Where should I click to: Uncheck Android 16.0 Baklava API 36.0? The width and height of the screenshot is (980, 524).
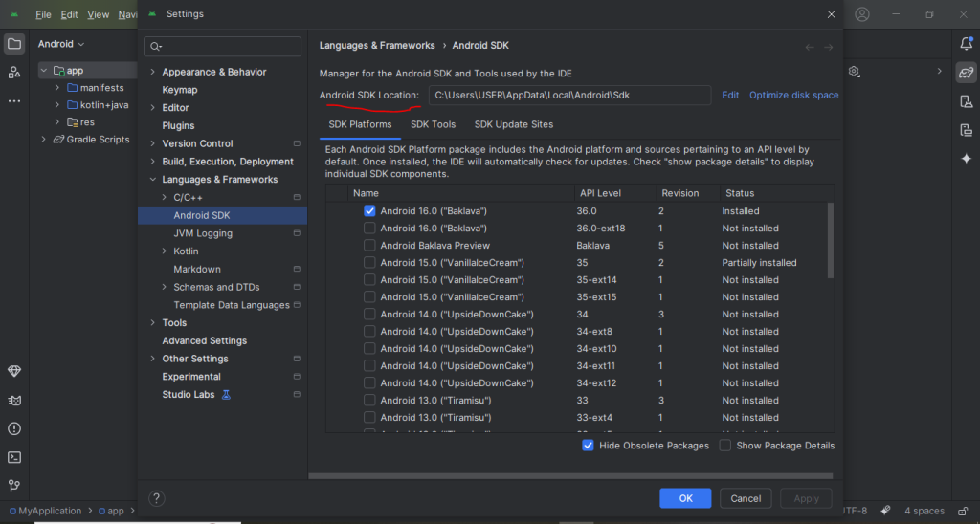(369, 211)
